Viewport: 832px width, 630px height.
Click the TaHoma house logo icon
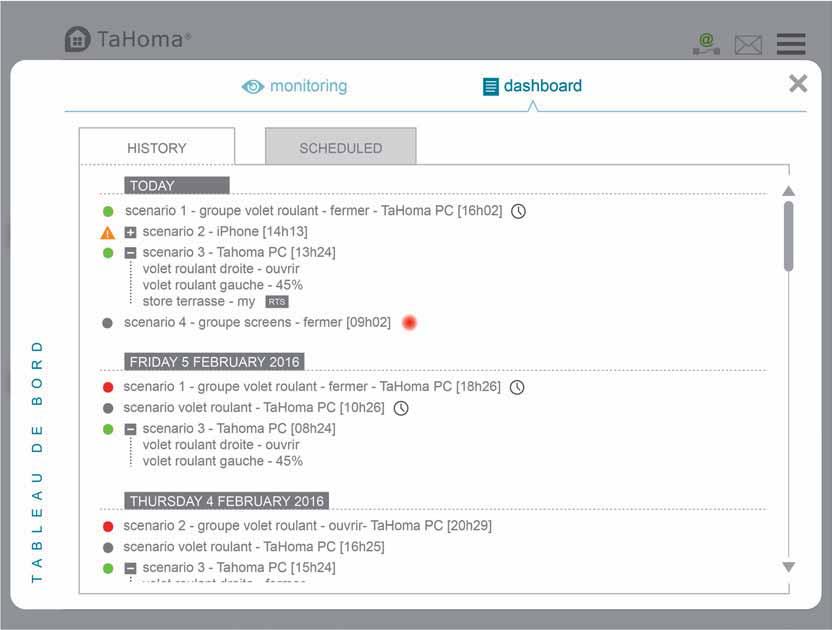coord(77,39)
